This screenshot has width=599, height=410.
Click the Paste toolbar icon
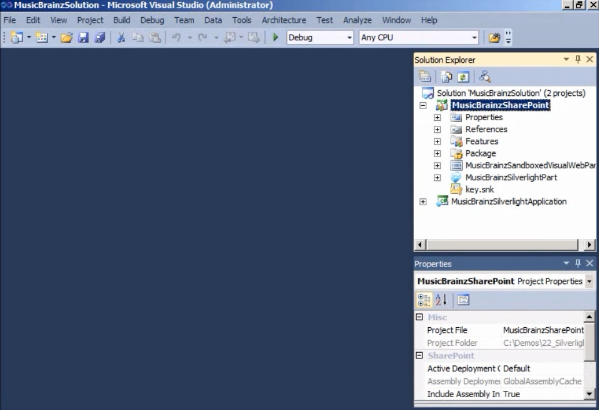coord(155,37)
